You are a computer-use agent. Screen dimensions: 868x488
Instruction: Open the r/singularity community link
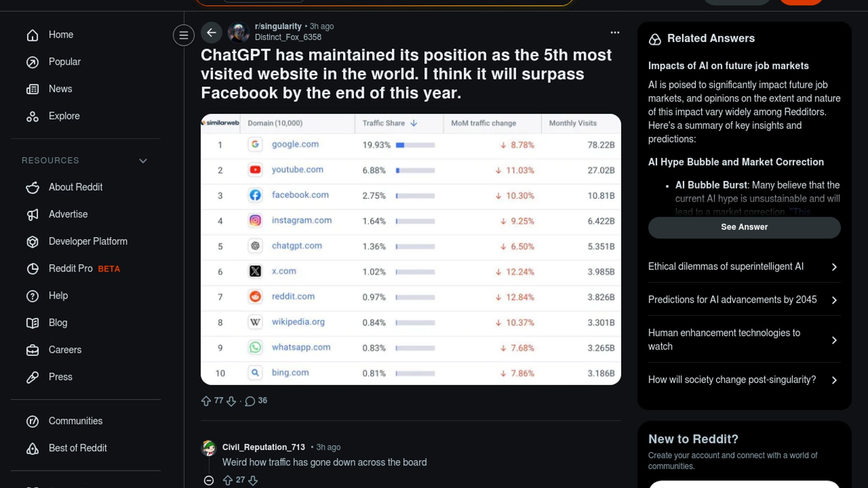(278, 26)
